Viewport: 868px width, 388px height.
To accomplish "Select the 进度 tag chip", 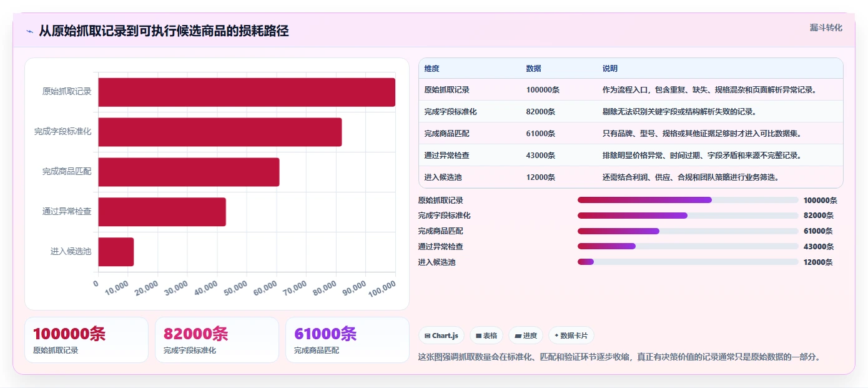I will click(x=526, y=336).
